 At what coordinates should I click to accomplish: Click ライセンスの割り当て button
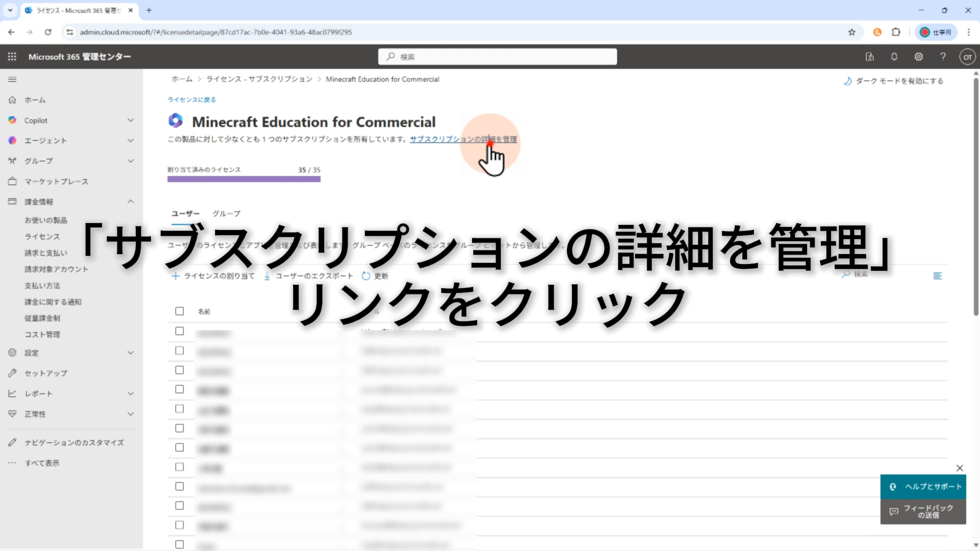(213, 276)
